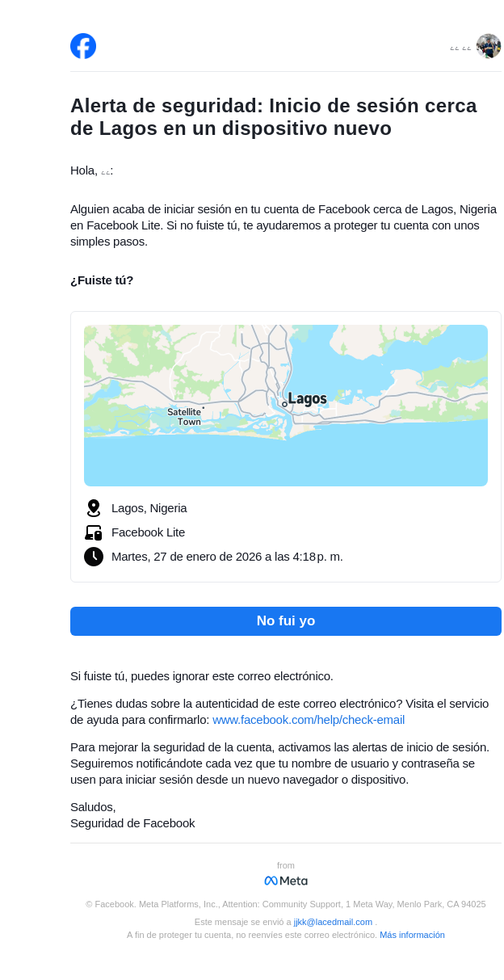Click the Facebook logo in the header
Viewport: 504px width, 980px height.
pos(83,46)
